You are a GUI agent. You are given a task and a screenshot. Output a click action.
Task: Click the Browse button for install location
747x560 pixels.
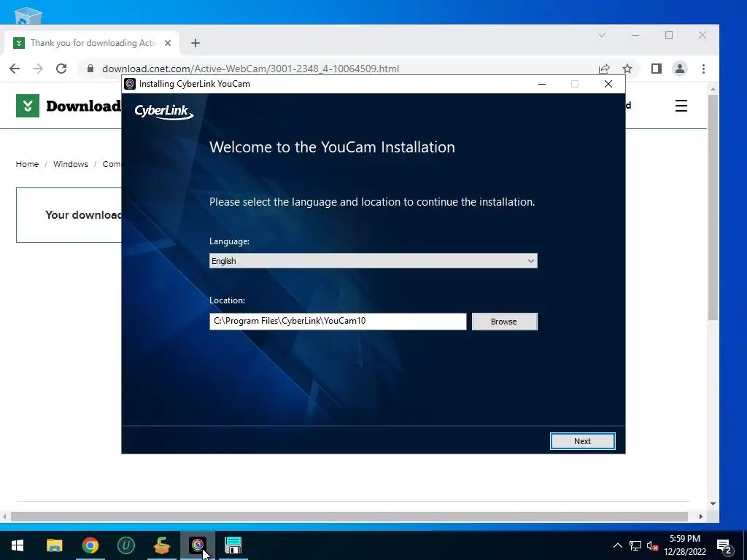504,322
